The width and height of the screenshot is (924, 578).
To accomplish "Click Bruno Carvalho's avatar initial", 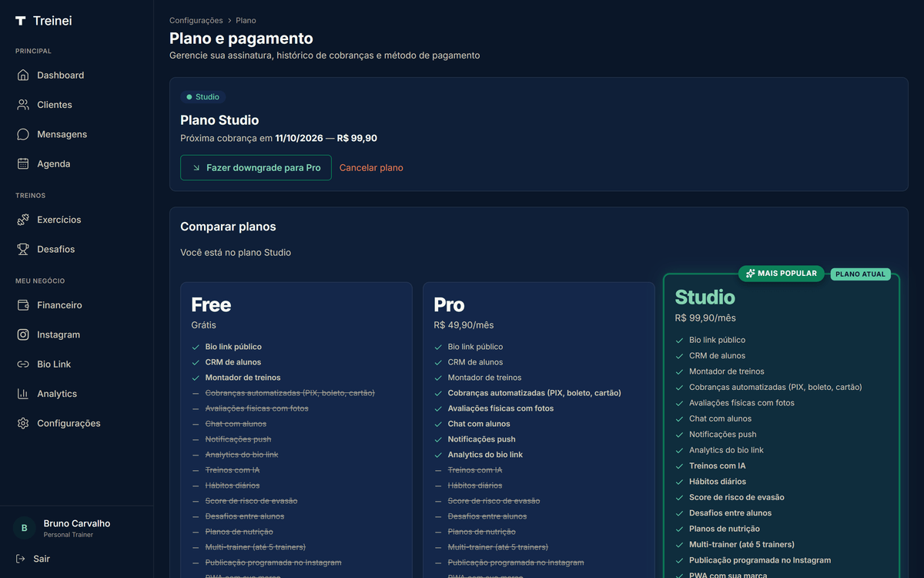I will coord(24,528).
